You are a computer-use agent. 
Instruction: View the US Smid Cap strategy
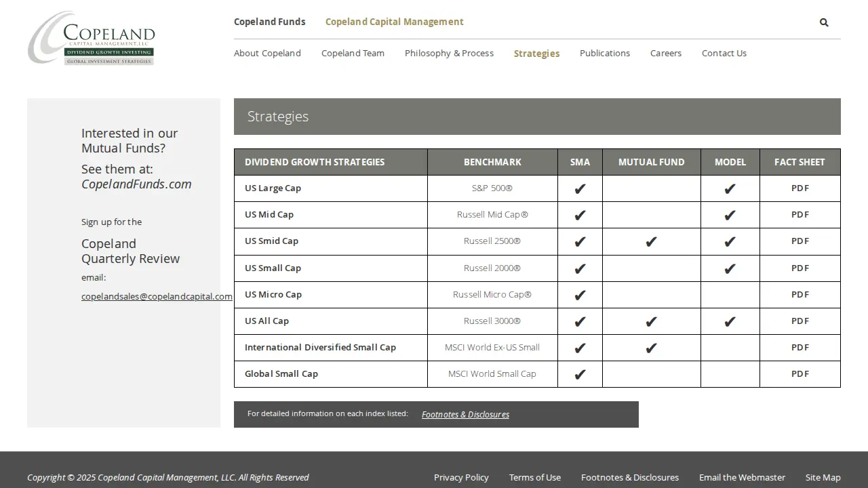pos(271,241)
